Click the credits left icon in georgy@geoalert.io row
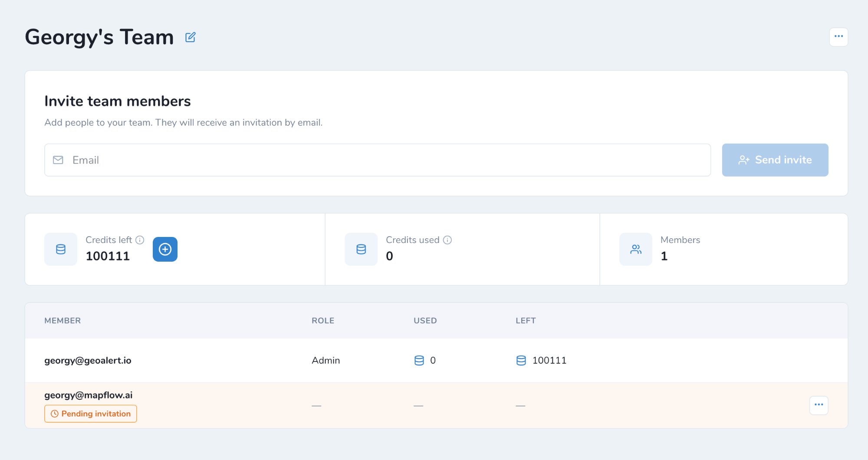 pos(521,360)
